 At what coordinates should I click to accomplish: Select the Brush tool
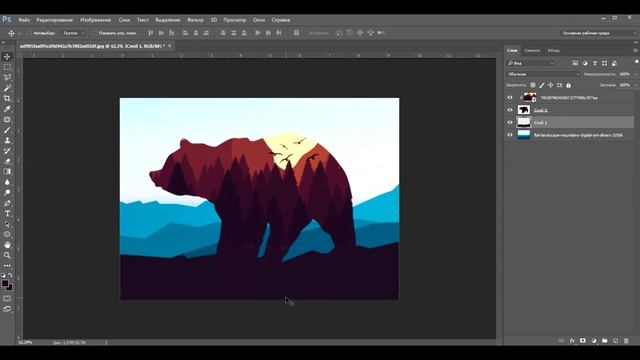click(x=7, y=130)
